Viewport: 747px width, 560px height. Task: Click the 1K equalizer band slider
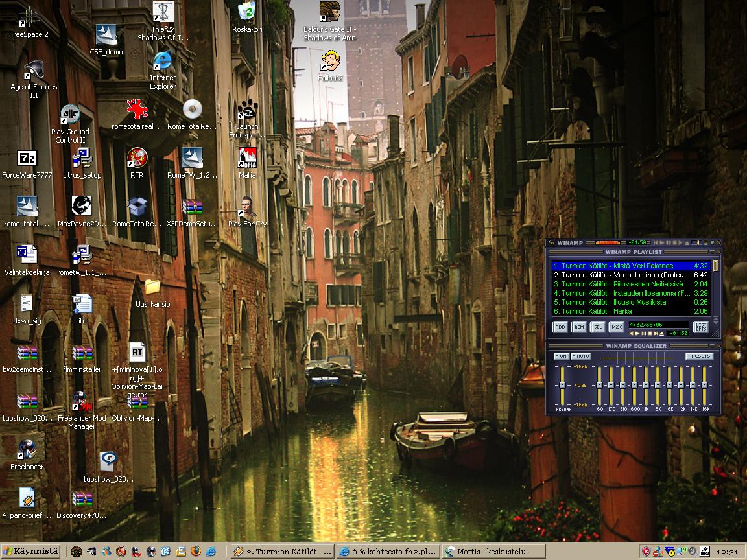[646, 385]
